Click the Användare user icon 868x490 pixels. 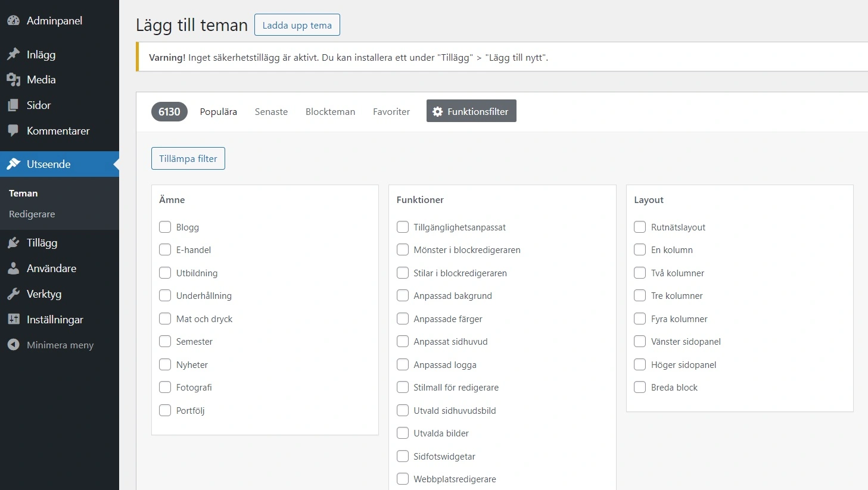point(13,269)
